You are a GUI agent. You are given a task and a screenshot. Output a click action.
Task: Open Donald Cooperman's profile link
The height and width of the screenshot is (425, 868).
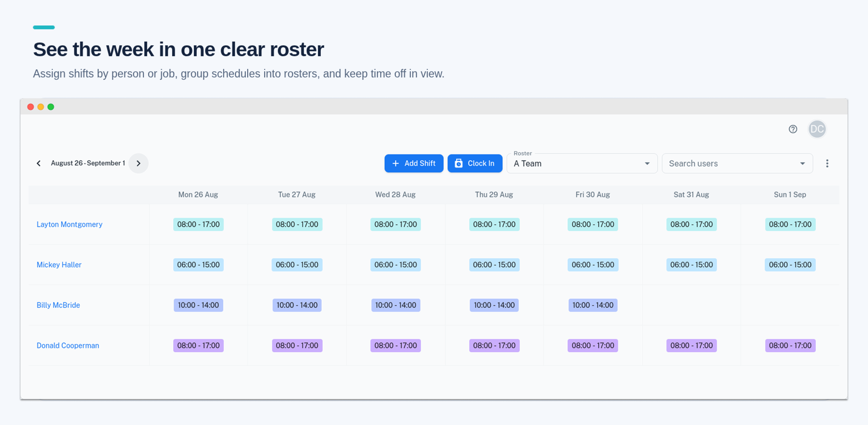coord(67,346)
